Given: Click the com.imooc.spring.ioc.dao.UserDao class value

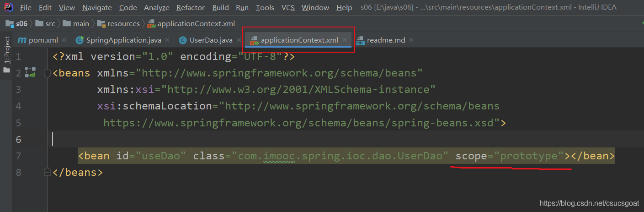Looking at the screenshot, I should pyautogui.click(x=341, y=156).
